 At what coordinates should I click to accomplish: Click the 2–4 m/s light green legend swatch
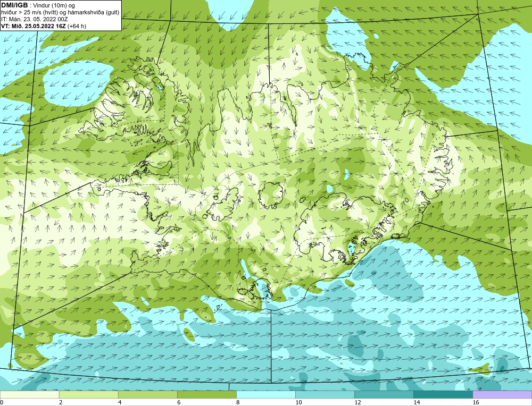coord(88,394)
